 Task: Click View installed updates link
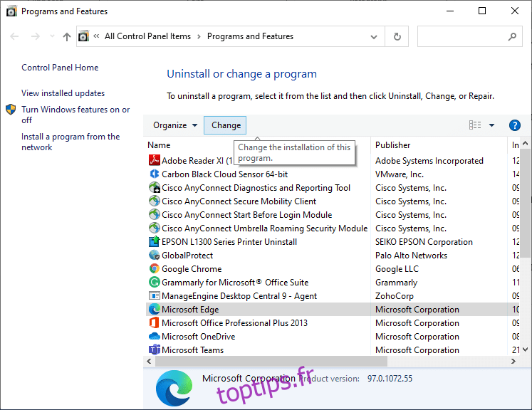click(63, 93)
